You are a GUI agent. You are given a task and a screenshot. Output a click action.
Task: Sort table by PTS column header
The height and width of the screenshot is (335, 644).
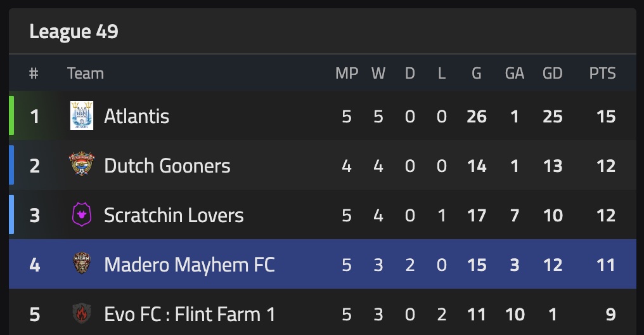point(602,74)
